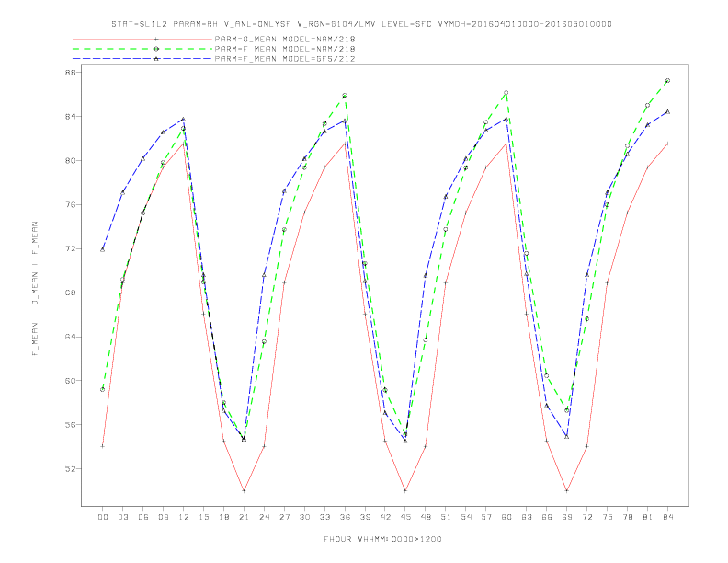Click x-axis forecast hour label 54
This screenshot has width=728, height=563.
tap(466, 517)
